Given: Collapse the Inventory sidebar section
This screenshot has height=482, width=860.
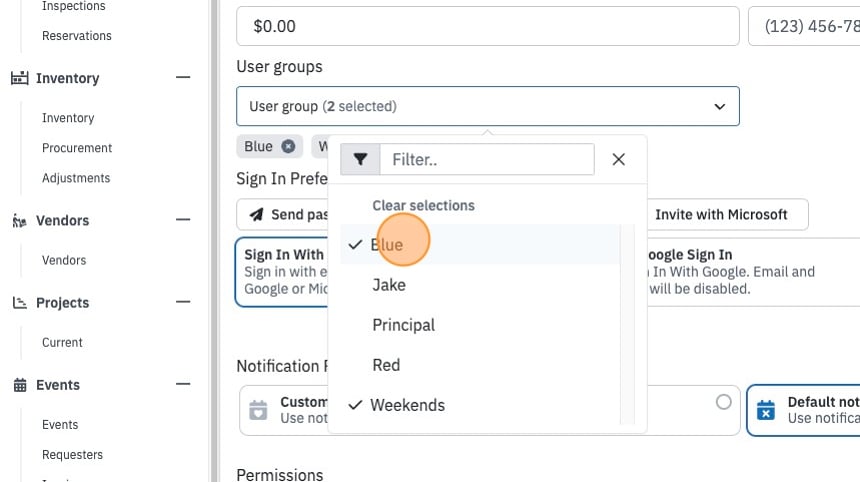Looking at the screenshot, I should 183,77.
